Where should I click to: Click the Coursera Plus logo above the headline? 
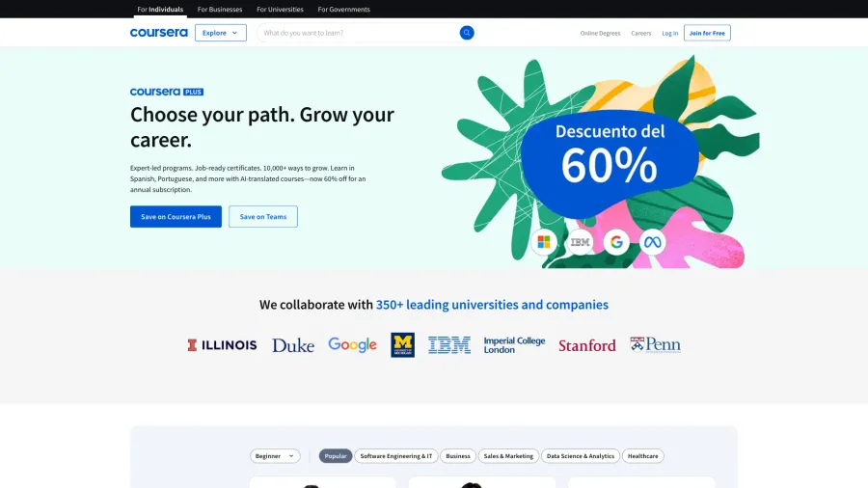coord(167,92)
